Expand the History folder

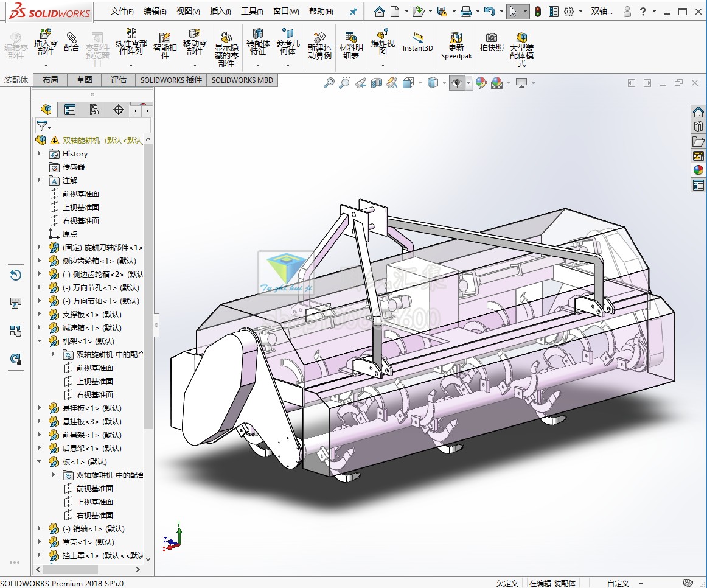coord(40,153)
